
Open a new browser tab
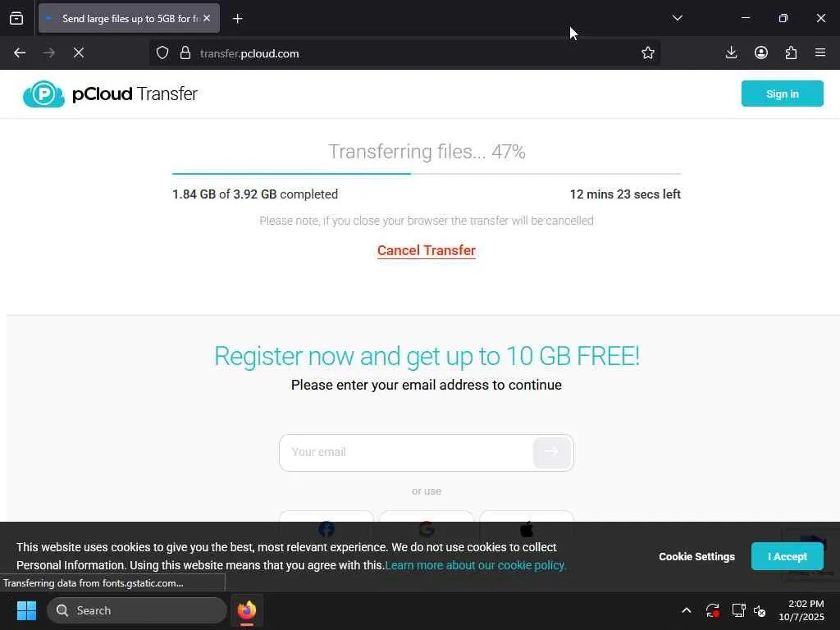tap(238, 19)
